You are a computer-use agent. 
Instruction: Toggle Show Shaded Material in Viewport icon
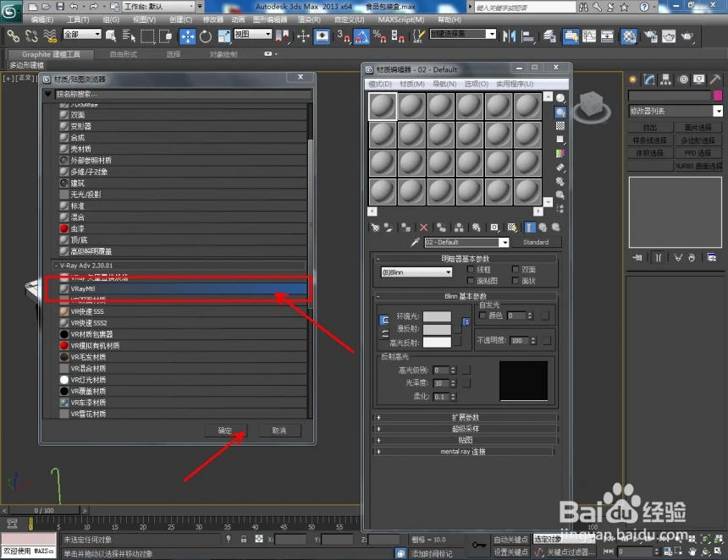pyautogui.click(x=511, y=228)
